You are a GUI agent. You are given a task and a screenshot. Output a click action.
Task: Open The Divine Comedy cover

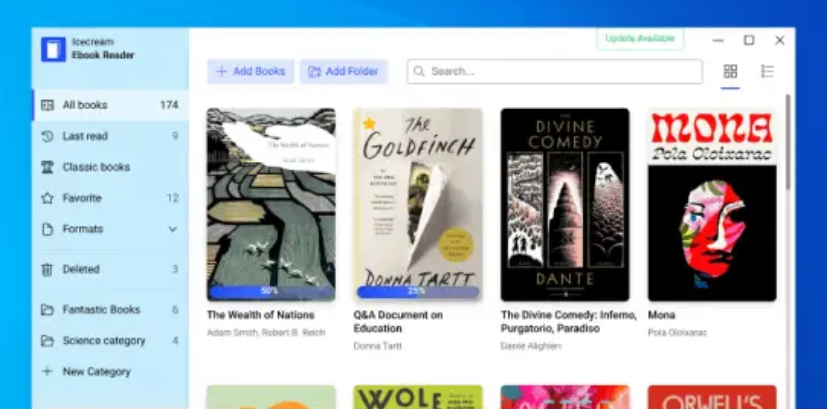click(565, 204)
